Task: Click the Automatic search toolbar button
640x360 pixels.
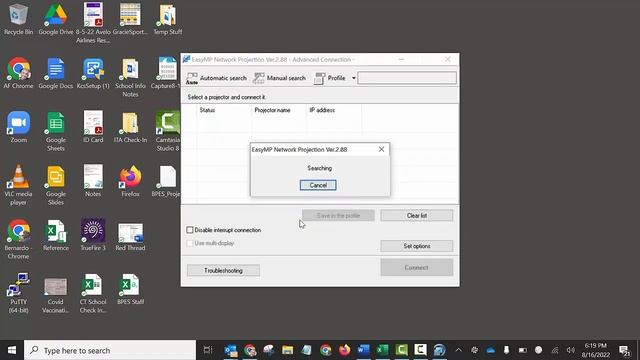Action: [x=216, y=78]
